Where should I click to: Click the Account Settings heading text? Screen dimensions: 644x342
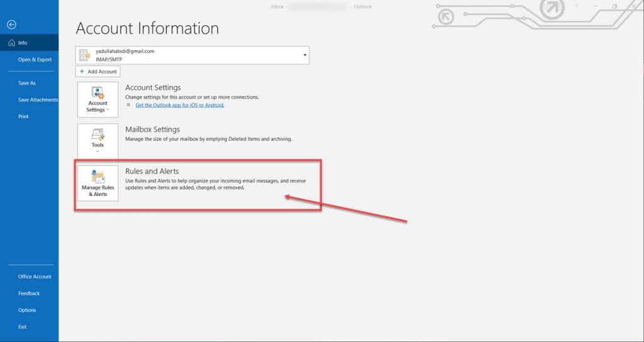click(x=153, y=88)
